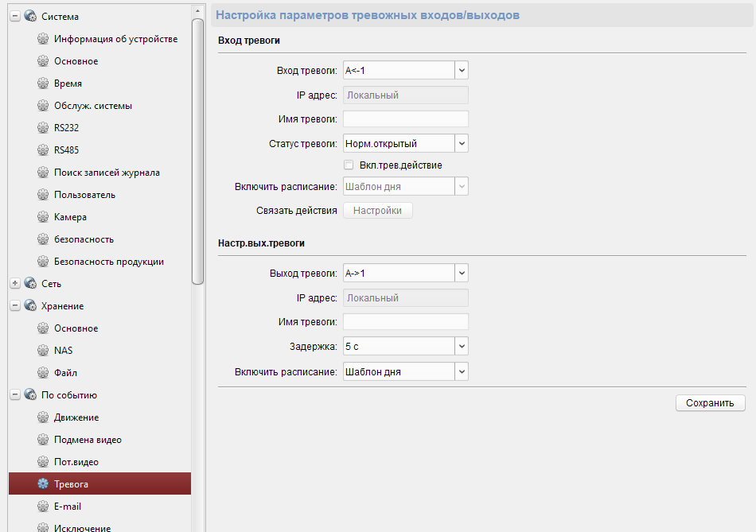Select Поиск записей журнала in sidebar
756x532 pixels.
point(107,173)
